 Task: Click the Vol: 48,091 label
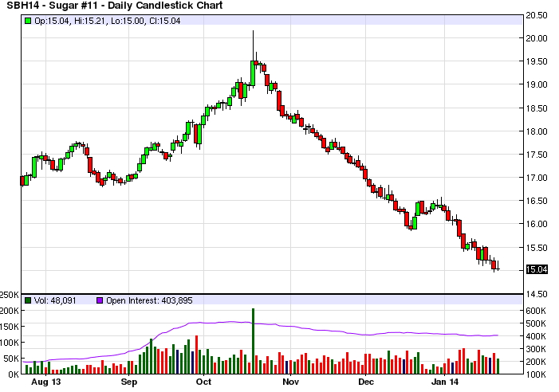[x=55, y=300]
